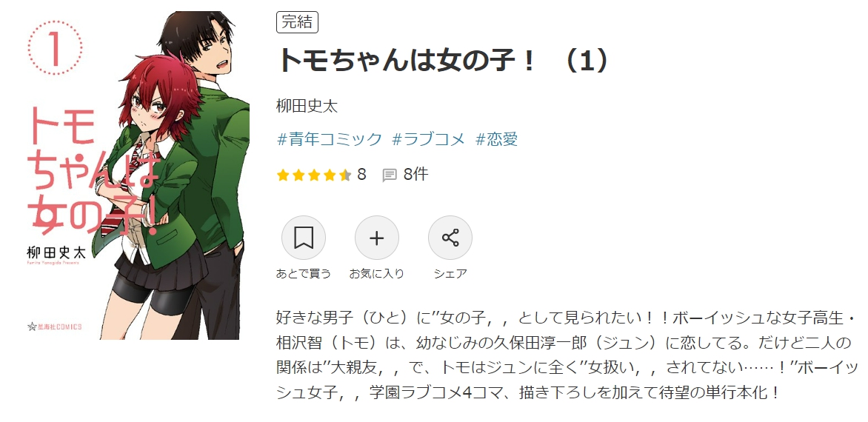The image size is (868, 422).
Task: Click the rating score number beside the stars
Action: 362,175
